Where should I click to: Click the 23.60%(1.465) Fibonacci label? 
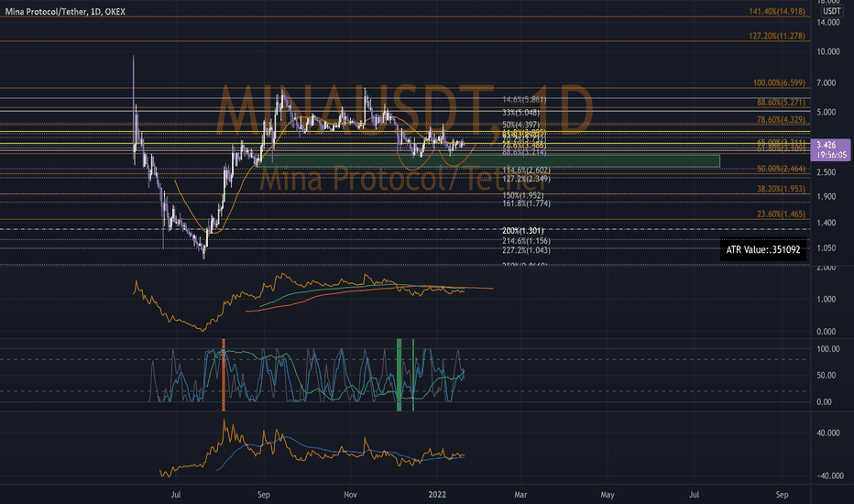(x=781, y=214)
